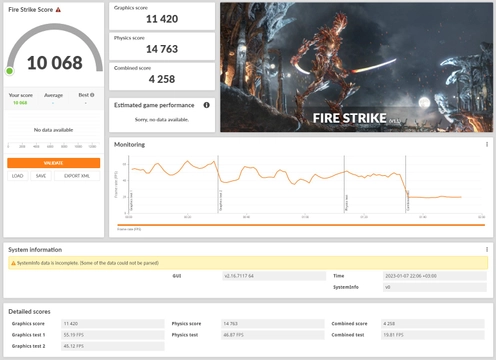
Task: Click the EXPORT XML button
Action: 77,176
